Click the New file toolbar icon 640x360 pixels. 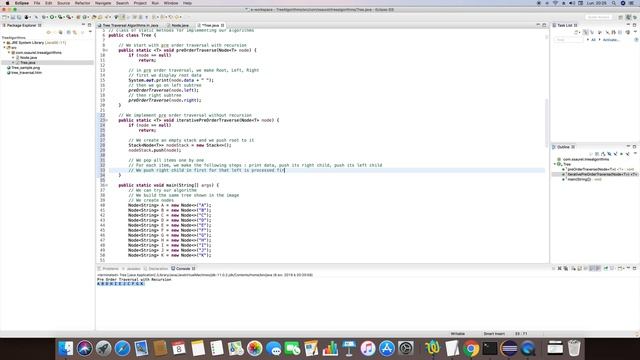click(x=5, y=17)
